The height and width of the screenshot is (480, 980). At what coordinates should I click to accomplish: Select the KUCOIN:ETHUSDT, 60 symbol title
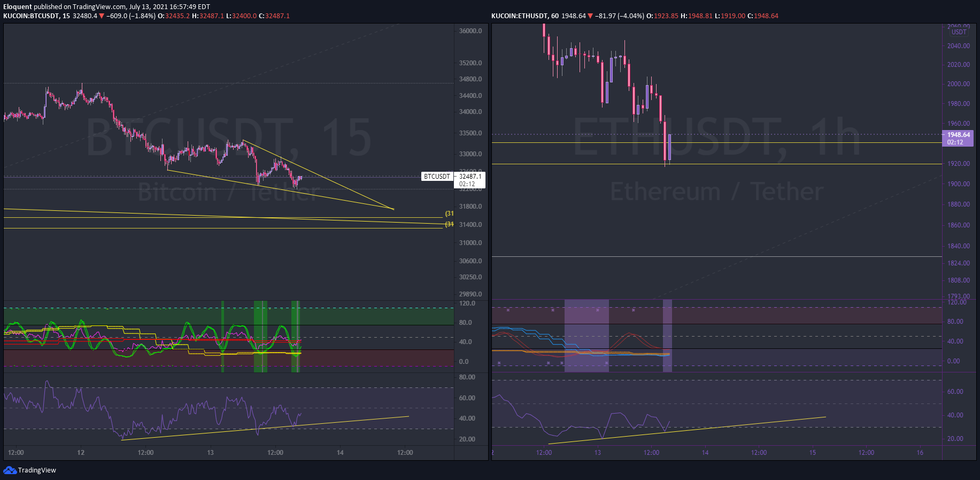pos(525,16)
